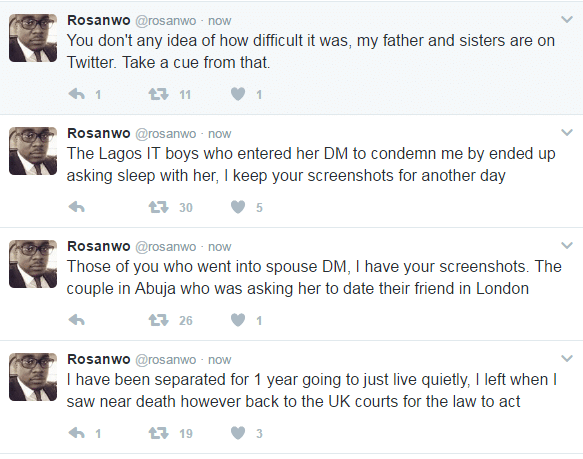Like the 'father and sisters' tweet
Screen dimensions: 583x459
(238, 94)
